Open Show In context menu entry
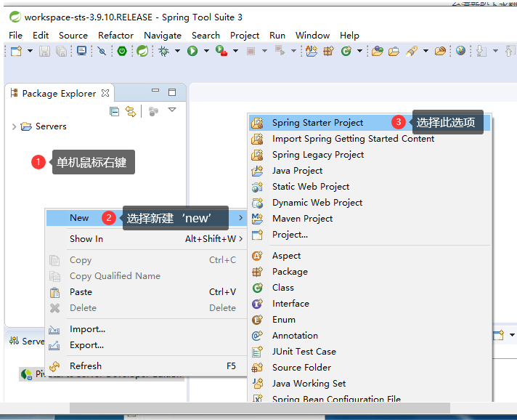This screenshot has width=517, height=420. (x=147, y=239)
